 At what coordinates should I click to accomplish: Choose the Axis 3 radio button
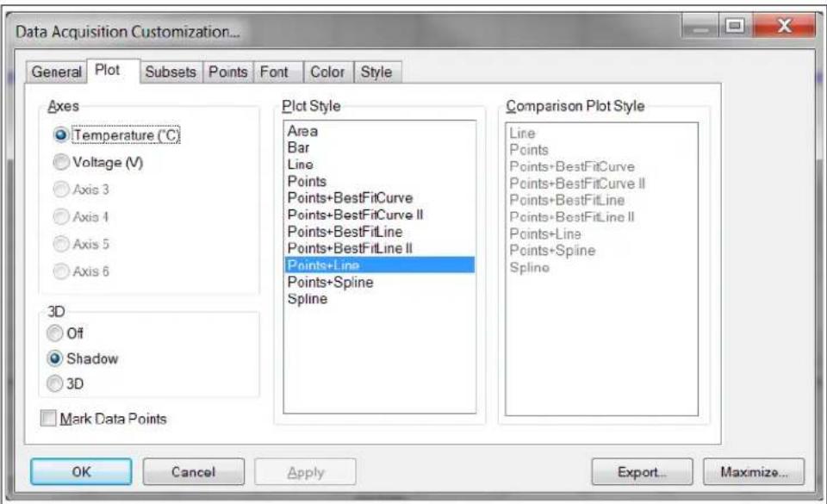click(61, 189)
